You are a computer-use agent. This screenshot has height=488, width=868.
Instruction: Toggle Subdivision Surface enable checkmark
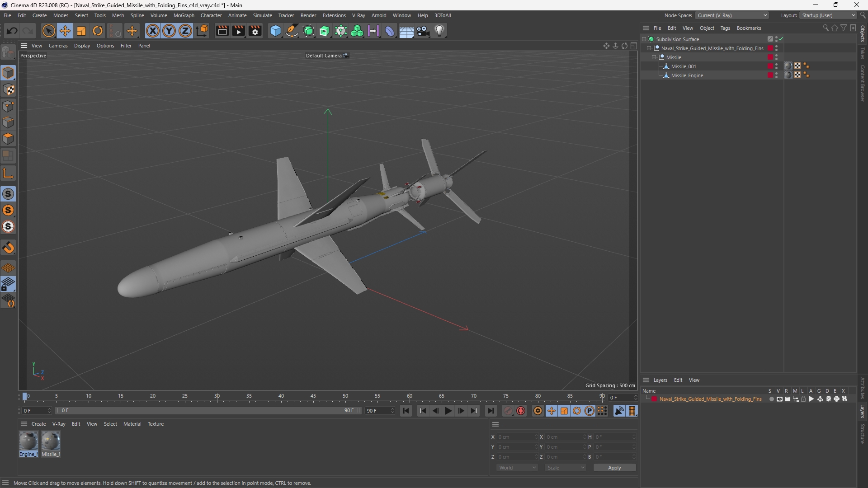[781, 39]
